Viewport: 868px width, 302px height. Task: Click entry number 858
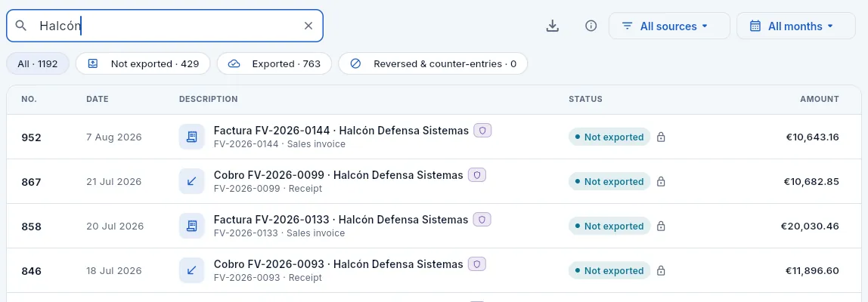pyautogui.click(x=31, y=226)
